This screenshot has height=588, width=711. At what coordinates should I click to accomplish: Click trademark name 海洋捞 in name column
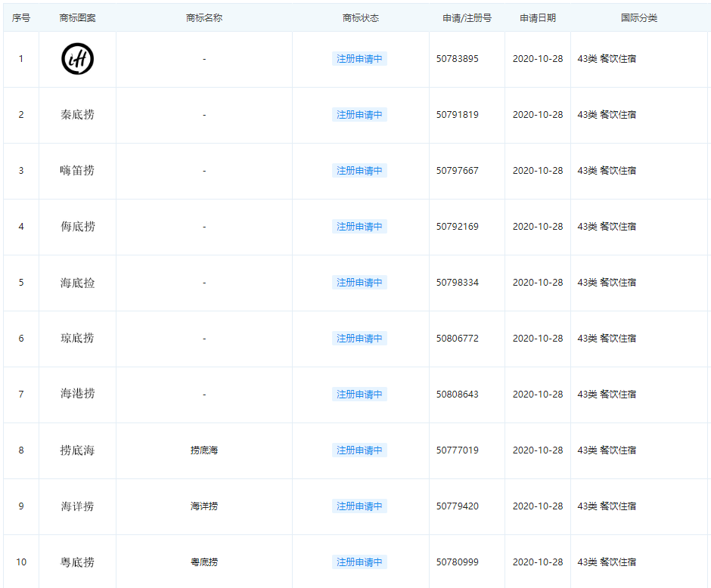(204, 506)
